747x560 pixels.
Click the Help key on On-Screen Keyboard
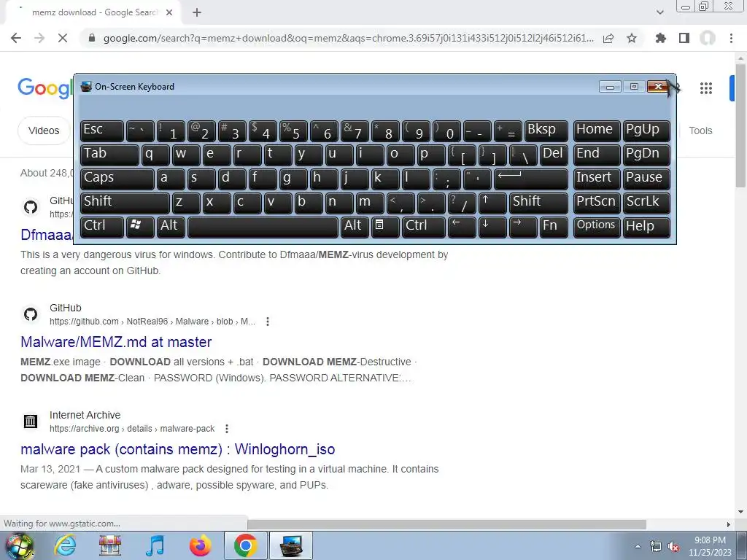646,227
